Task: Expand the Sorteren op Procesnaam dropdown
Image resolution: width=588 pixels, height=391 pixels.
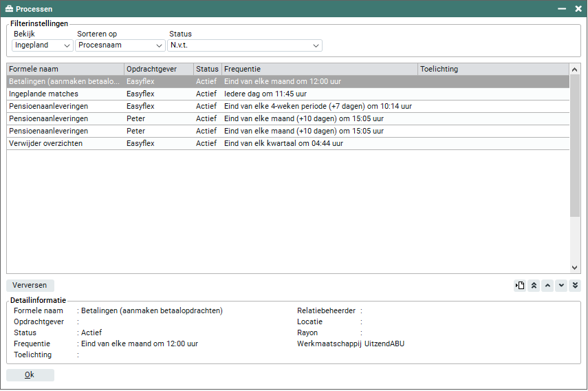Action: click(120, 45)
